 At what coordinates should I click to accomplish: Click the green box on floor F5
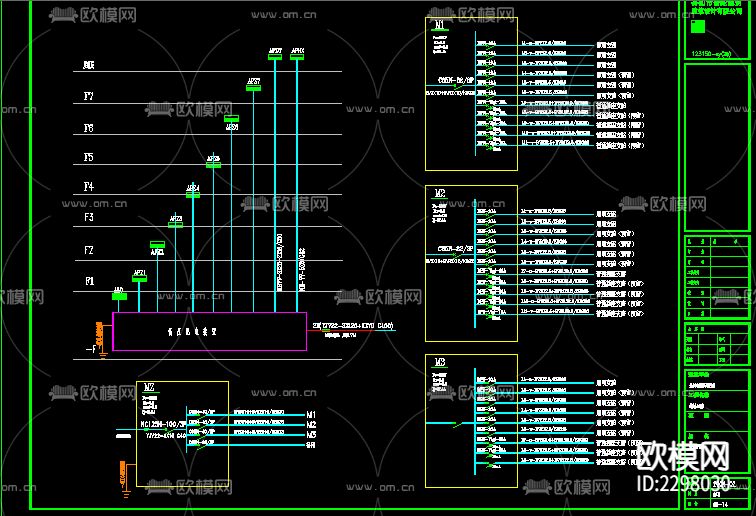point(213,165)
